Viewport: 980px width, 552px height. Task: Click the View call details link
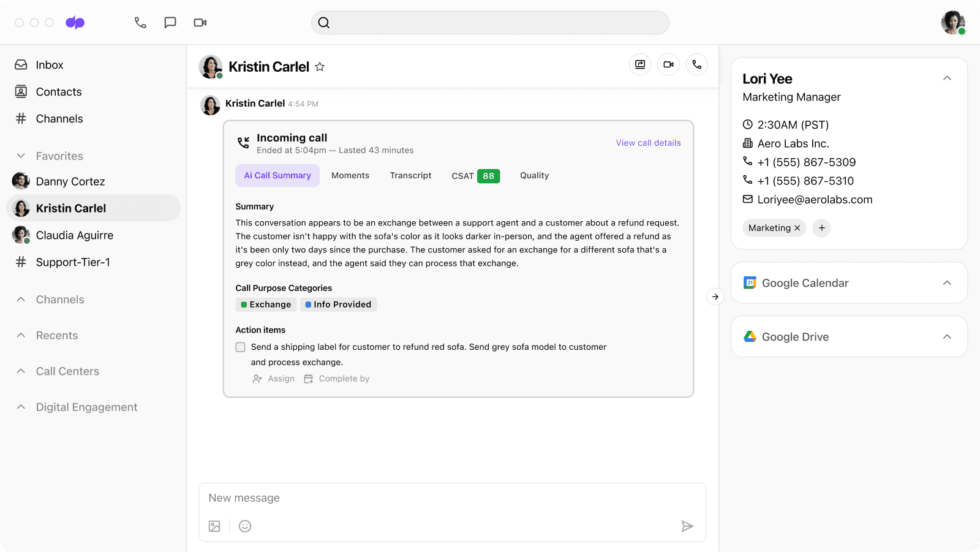(648, 143)
